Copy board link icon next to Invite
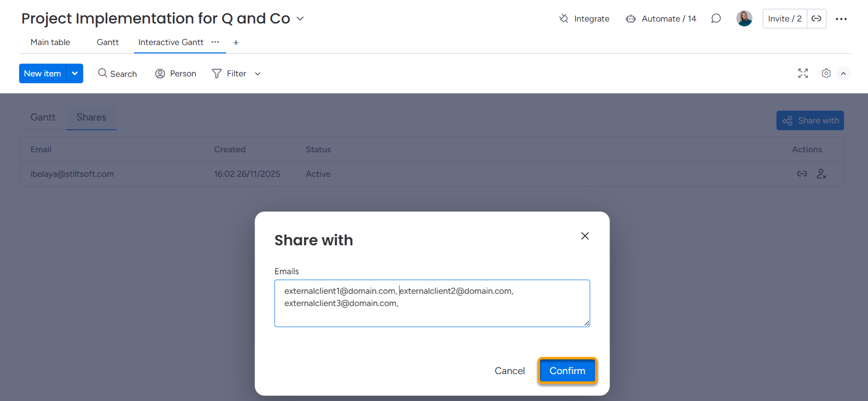Viewport: 868px width, 401px height. click(816, 19)
